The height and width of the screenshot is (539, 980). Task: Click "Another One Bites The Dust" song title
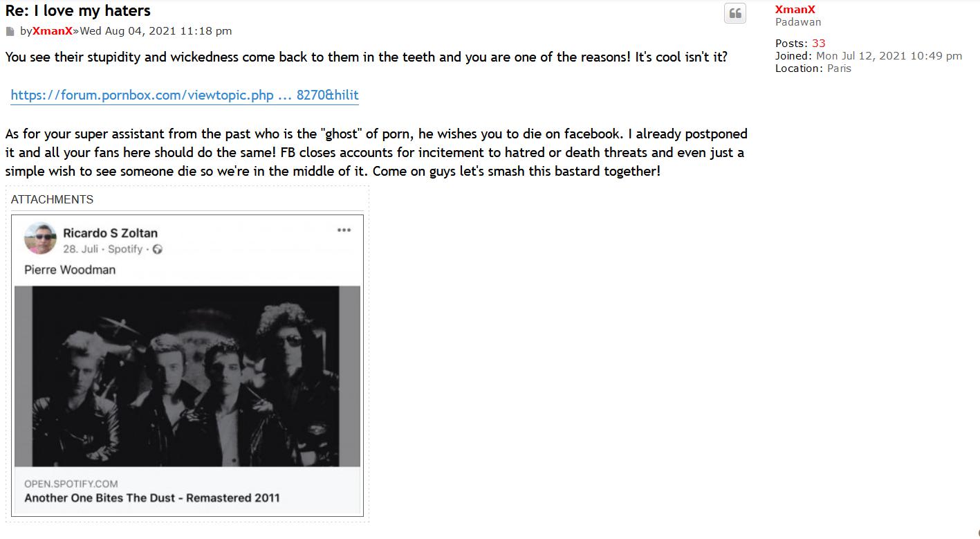152,498
